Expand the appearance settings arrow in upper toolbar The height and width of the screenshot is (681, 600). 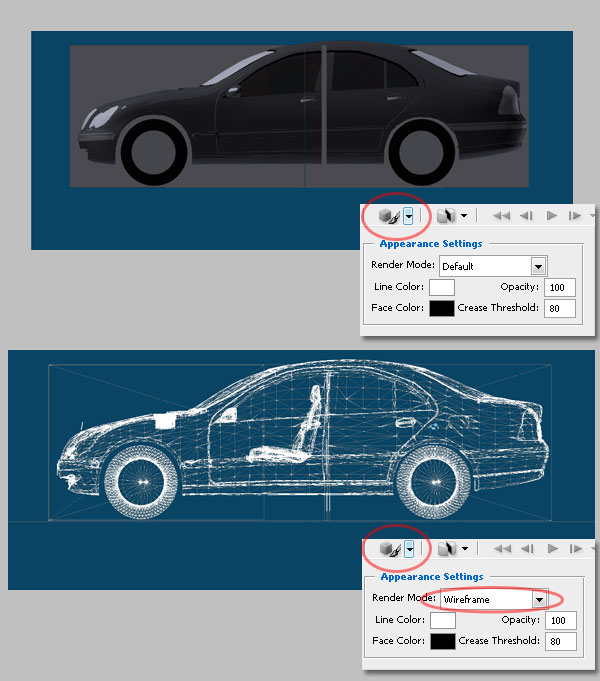pos(408,215)
